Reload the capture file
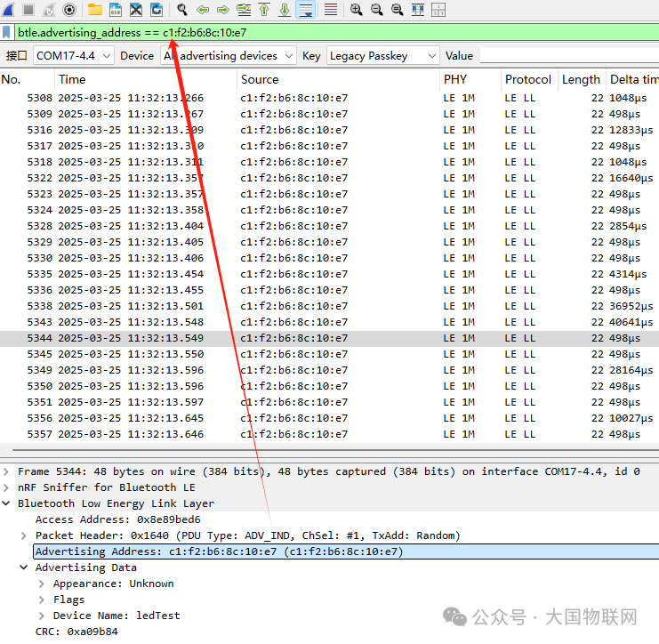The width and height of the screenshot is (659, 644). point(157,9)
